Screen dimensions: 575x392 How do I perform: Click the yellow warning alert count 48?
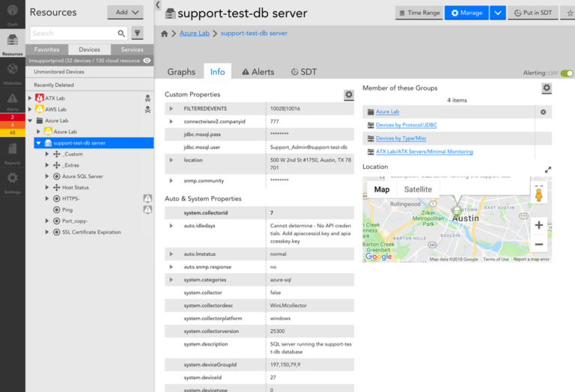[x=13, y=132]
